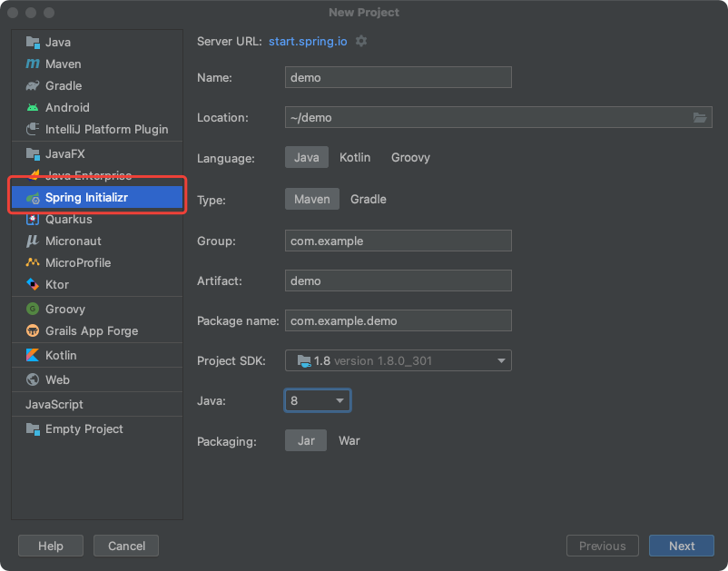Select IntelliJ Platform Plugin project type

click(97, 129)
